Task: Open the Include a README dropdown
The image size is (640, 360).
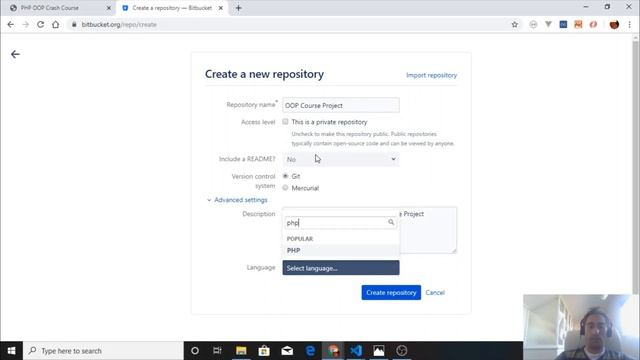Action: (x=341, y=159)
